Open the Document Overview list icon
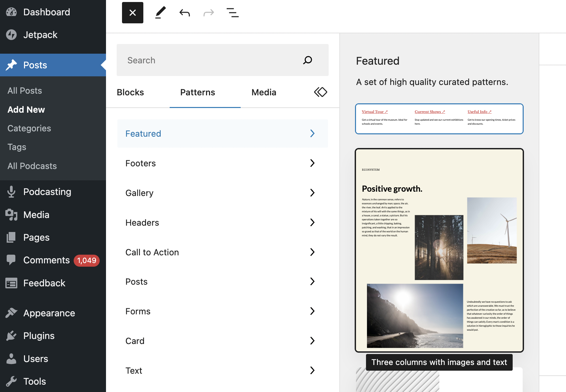The width and height of the screenshot is (566, 392). click(232, 13)
